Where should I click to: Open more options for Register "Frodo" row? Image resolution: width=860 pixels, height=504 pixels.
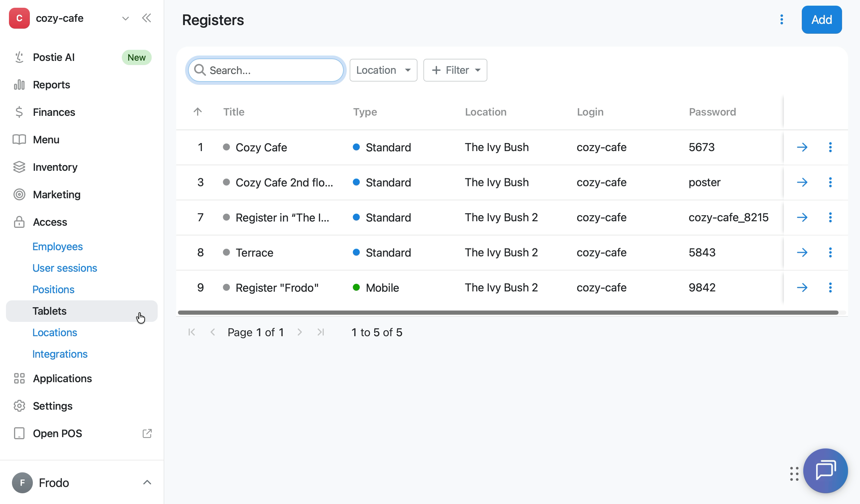pos(830,288)
